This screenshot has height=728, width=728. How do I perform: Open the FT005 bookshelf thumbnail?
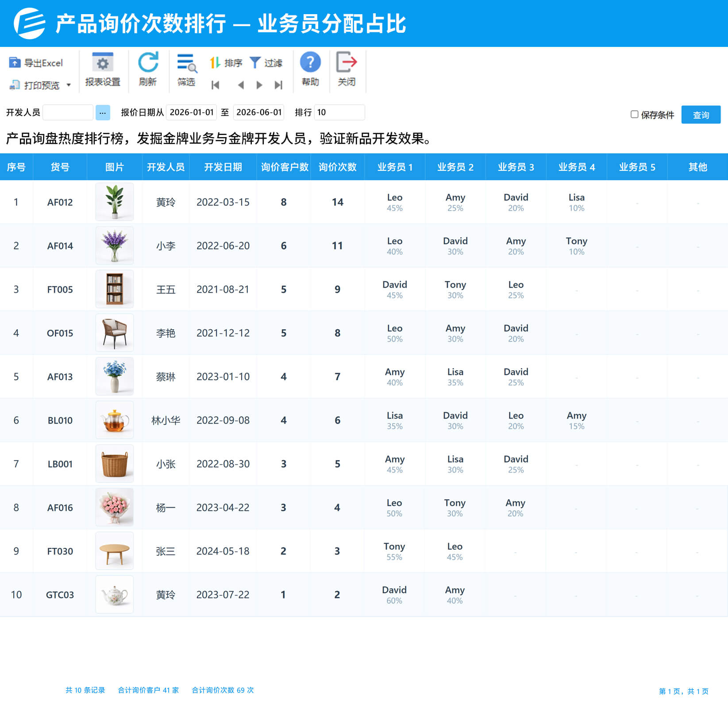pos(115,289)
